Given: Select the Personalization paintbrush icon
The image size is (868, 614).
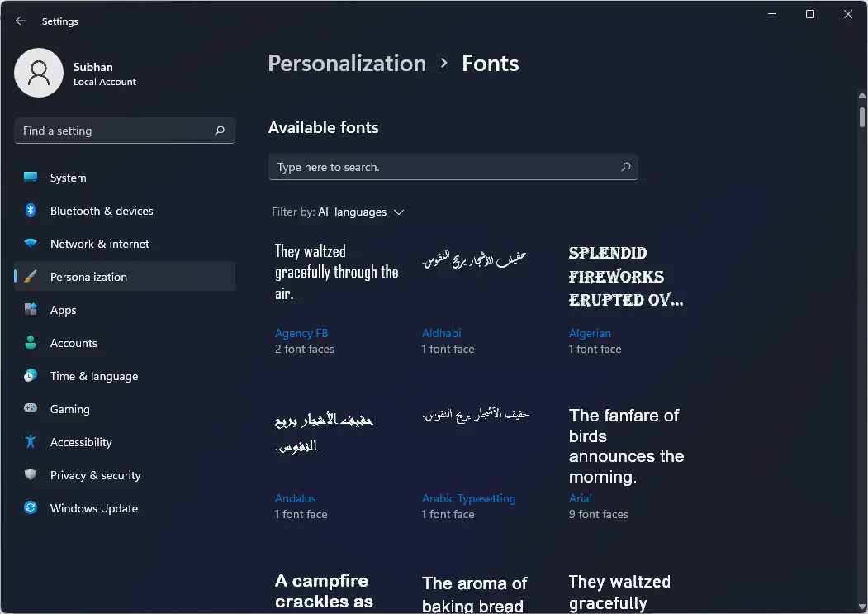Looking at the screenshot, I should pos(30,277).
